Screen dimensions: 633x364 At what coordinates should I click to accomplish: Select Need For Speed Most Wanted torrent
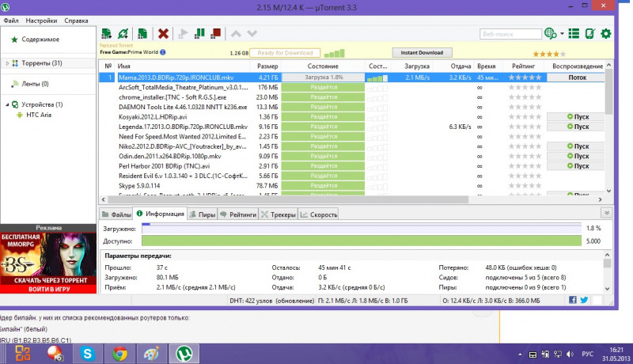click(351, 136)
